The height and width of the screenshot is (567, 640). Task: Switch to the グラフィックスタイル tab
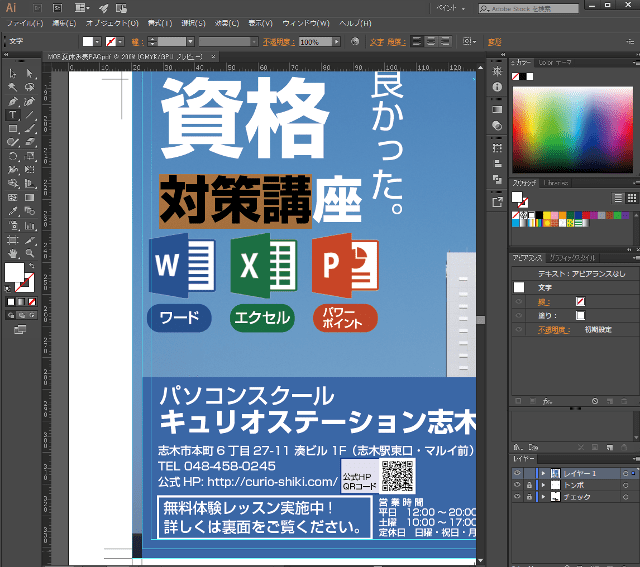(572, 258)
